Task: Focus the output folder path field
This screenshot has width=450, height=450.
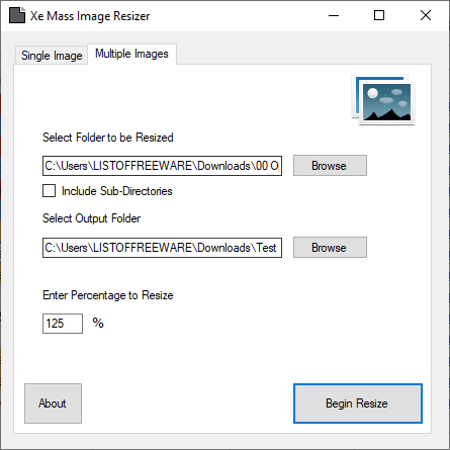Action: coord(162,248)
